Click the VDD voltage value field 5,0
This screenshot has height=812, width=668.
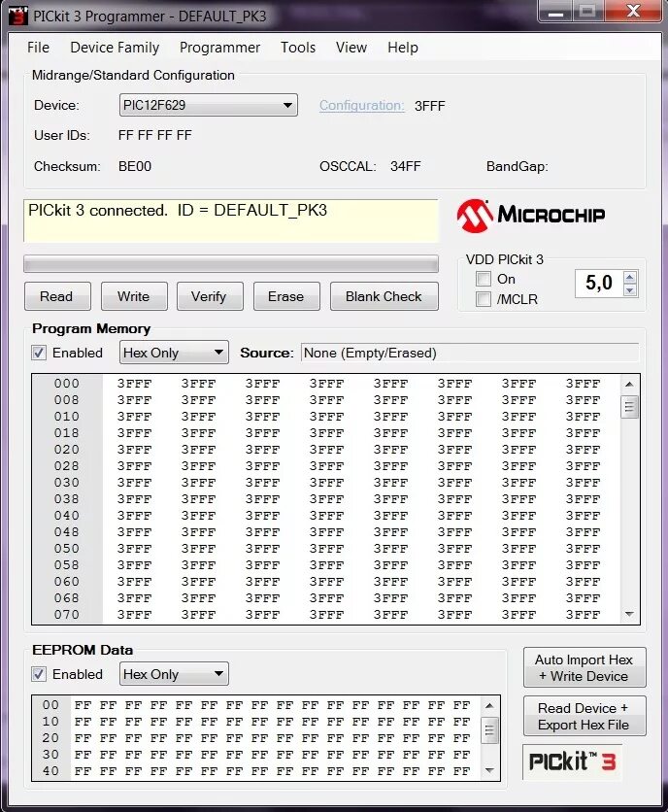(599, 284)
